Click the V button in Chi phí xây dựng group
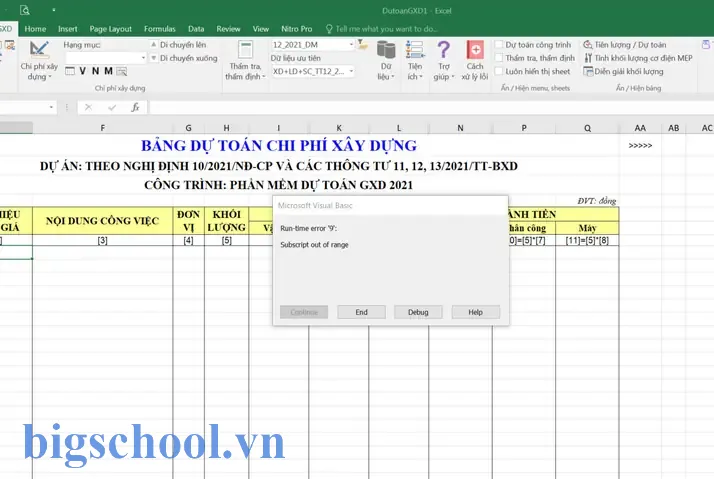The image size is (714, 479). click(x=82, y=71)
